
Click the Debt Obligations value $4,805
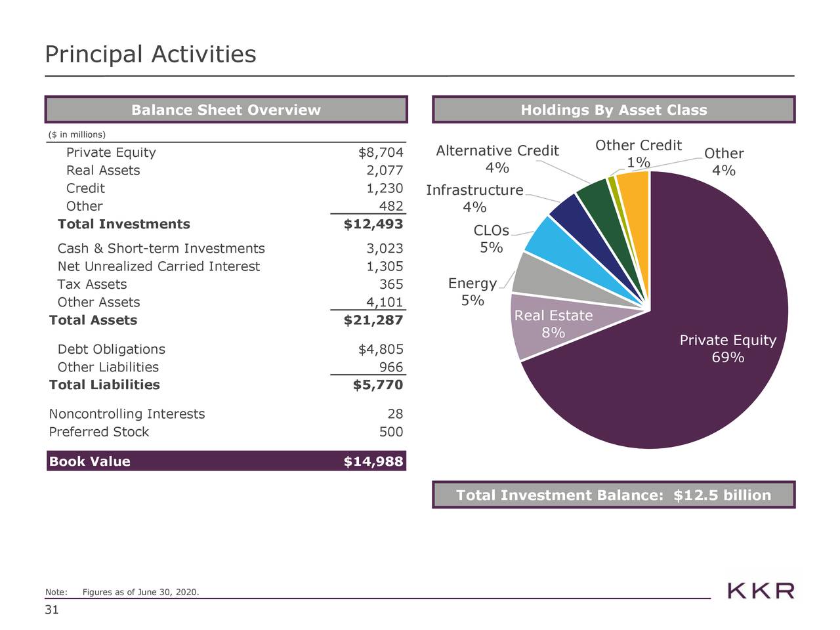pyautogui.click(x=381, y=350)
